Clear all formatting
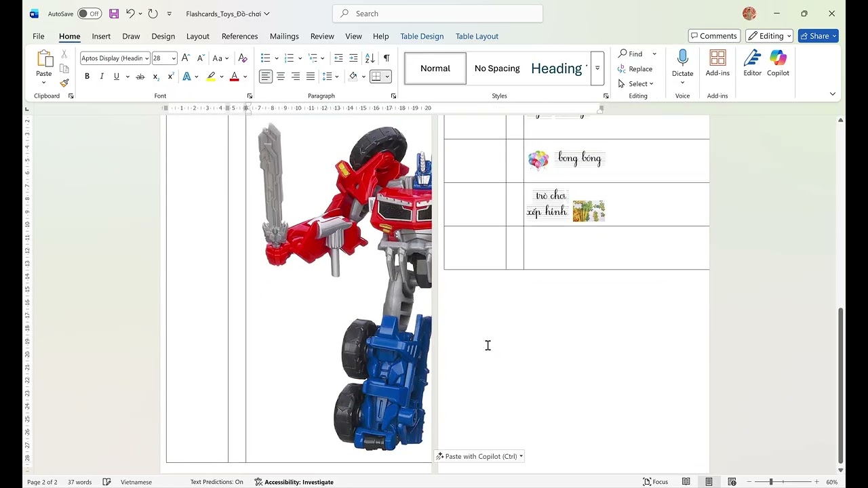Screen dimensions: 868x488 point(243,58)
